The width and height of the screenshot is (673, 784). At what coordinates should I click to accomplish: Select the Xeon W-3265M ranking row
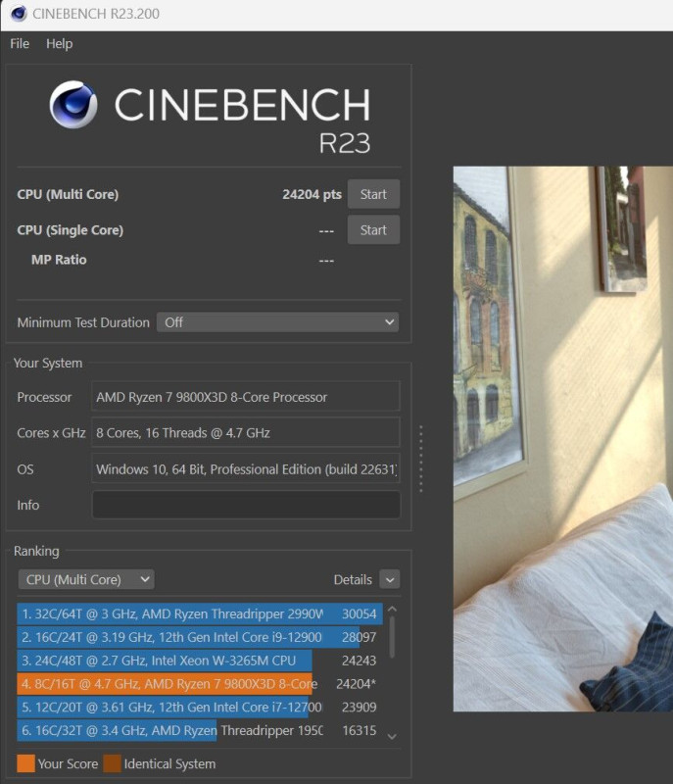[200, 661]
